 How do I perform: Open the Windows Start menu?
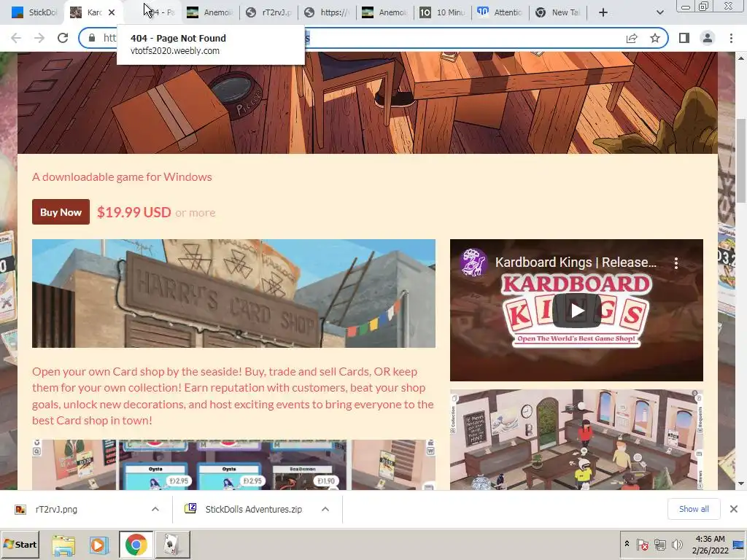tap(20, 544)
